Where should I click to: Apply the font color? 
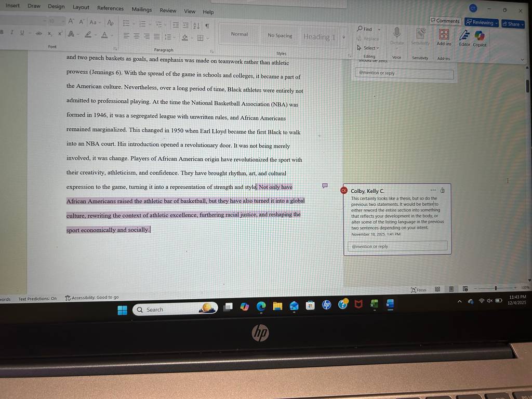[104, 35]
